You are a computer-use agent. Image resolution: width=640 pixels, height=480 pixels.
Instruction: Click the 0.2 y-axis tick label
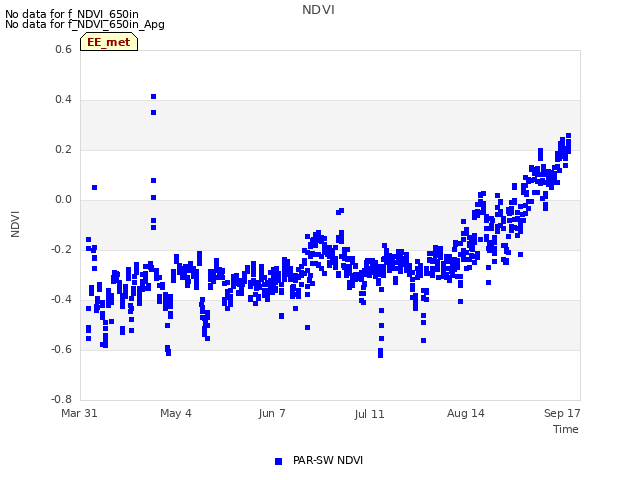coord(63,149)
